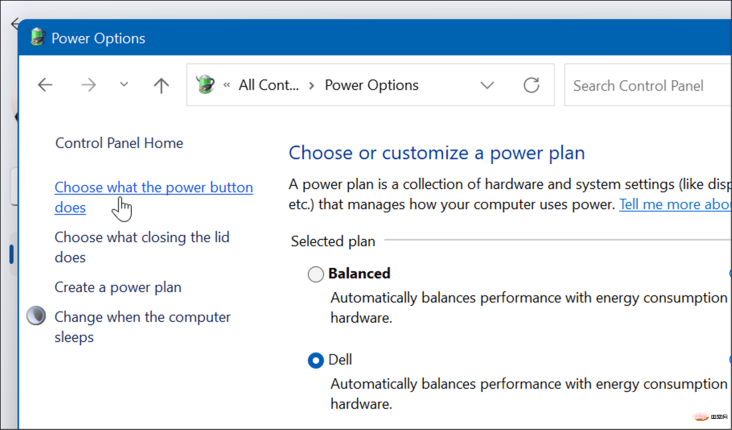Open Control Panel Home
The image size is (732, 430).
pyautogui.click(x=119, y=143)
